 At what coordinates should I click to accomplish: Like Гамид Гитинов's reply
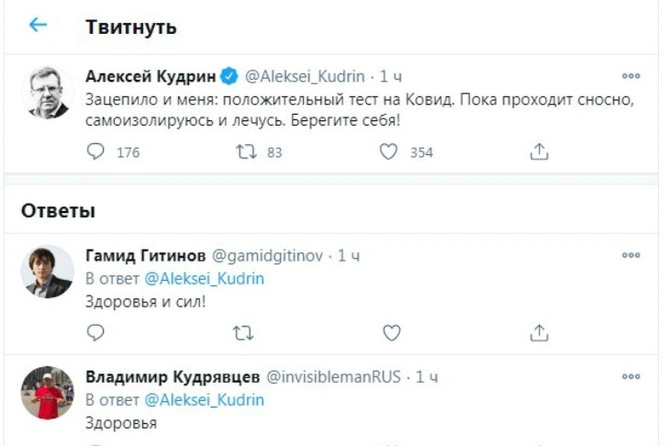(392, 332)
